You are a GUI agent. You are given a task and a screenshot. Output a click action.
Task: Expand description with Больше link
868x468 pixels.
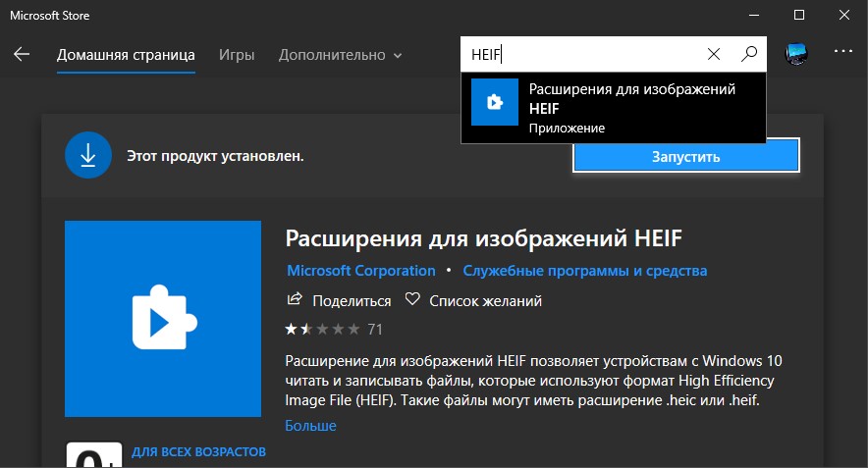coord(310,426)
